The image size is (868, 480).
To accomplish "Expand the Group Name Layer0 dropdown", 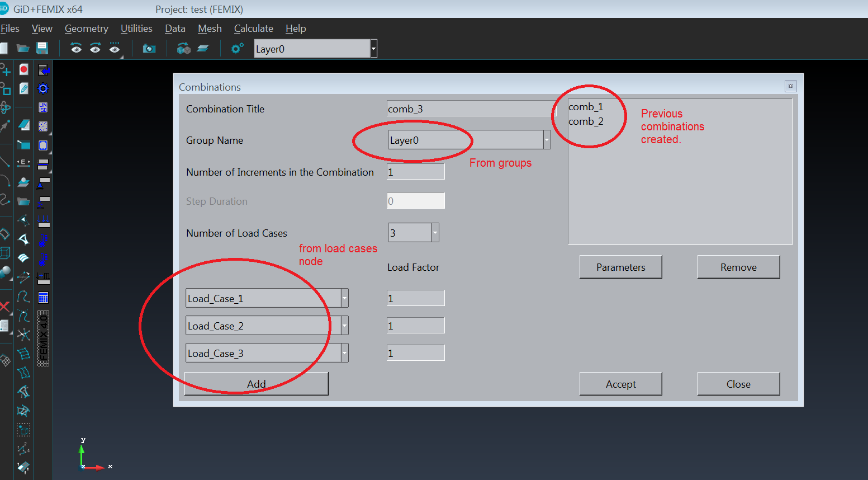I will coord(547,140).
